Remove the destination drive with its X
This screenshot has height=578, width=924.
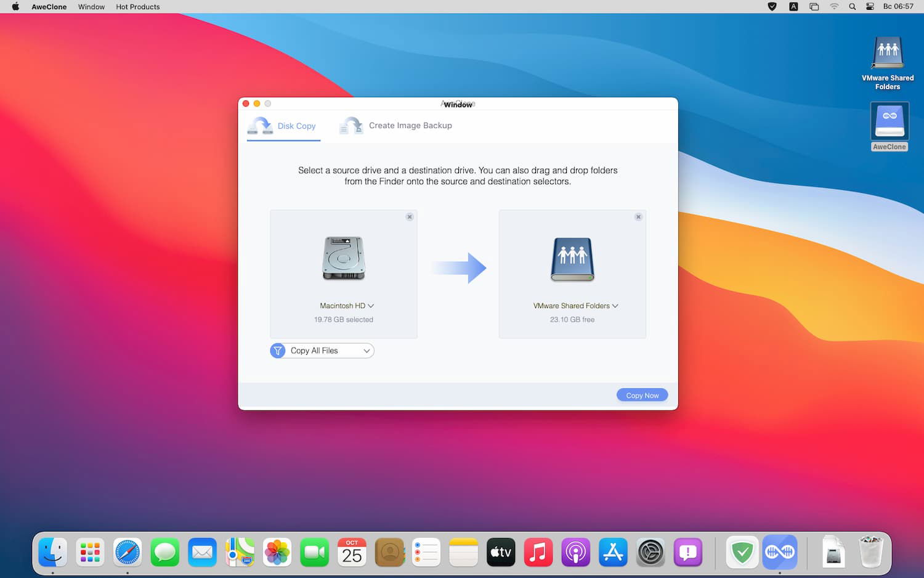click(638, 217)
